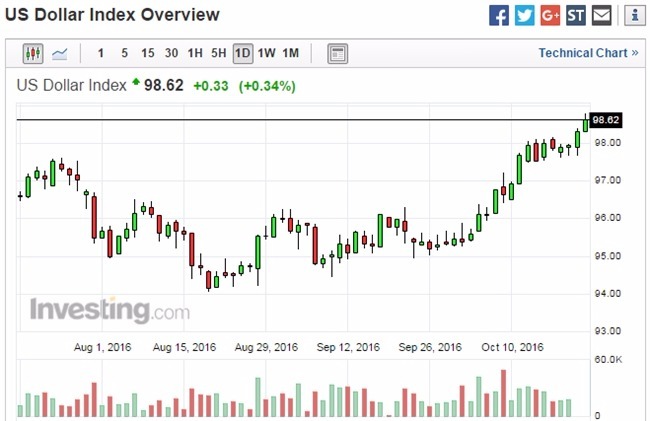This screenshot has width=650, height=421.
Task: Click the Aug 1, 2016 date label
Action: pos(102,347)
